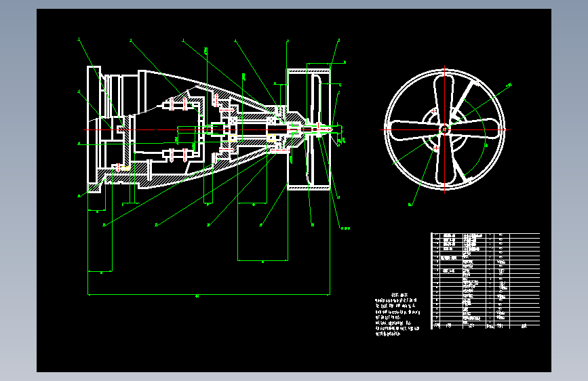Select the top blade of the four-blade propeller
The image size is (588, 381).
click(444, 100)
